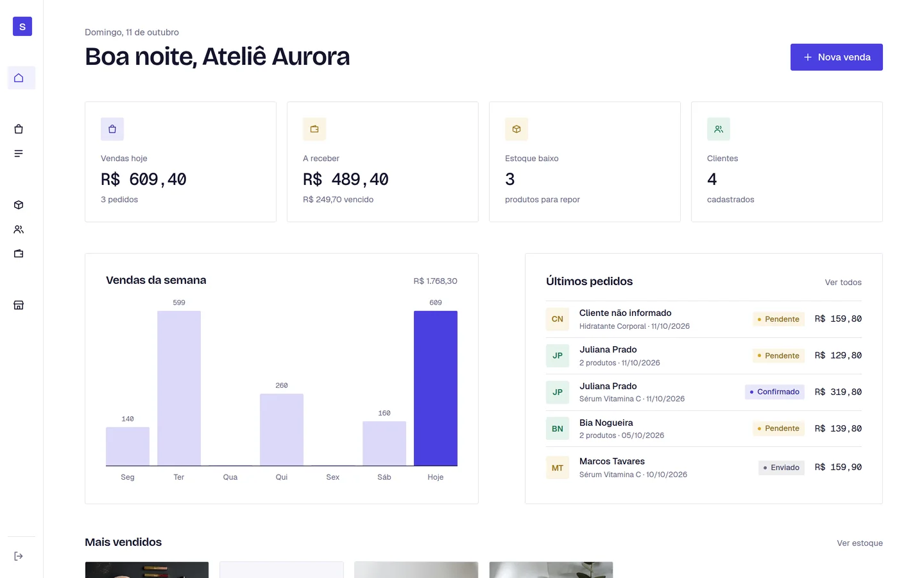Screen dimensions: 924x578
Task: Open the Ver estoque link
Action: coord(860,543)
